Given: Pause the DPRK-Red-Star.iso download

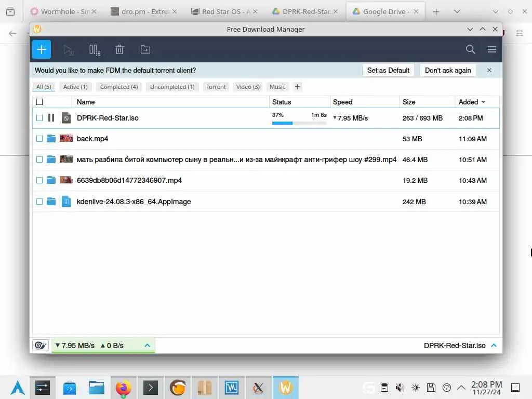Looking at the screenshot, I should click(x=51, y=118).
